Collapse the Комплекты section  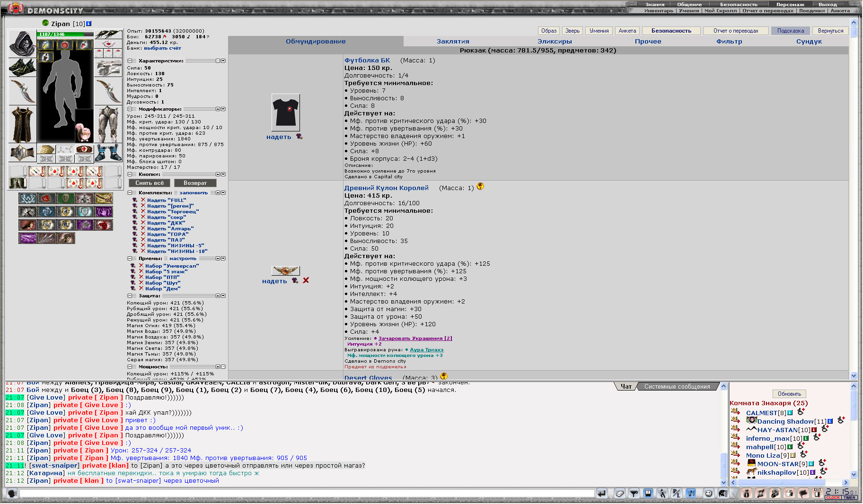pos(130,193)
